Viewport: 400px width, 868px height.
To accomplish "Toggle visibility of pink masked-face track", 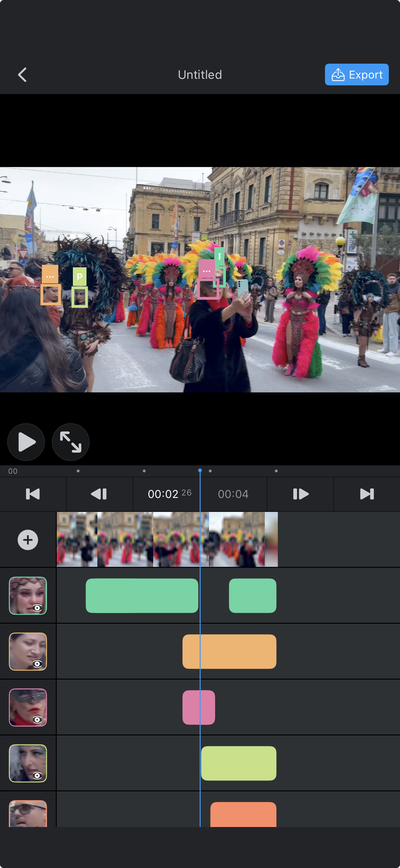I will click(x=38, y=720).
